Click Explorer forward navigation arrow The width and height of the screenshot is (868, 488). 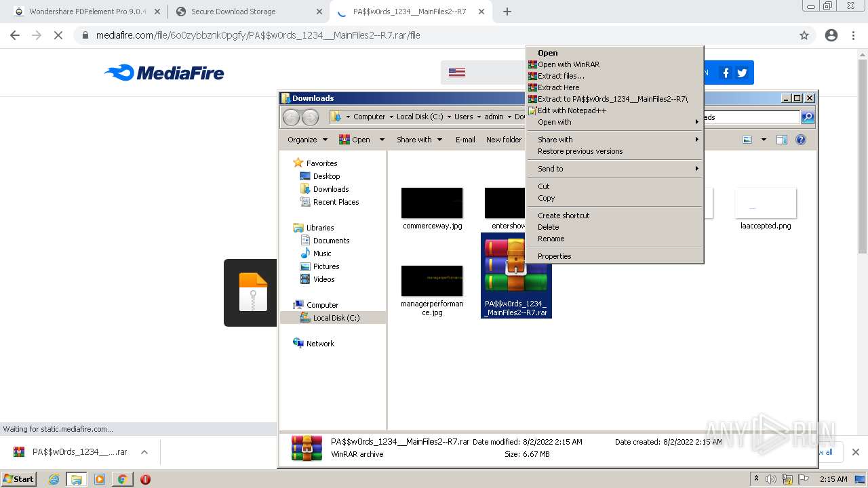coord(310,117)
